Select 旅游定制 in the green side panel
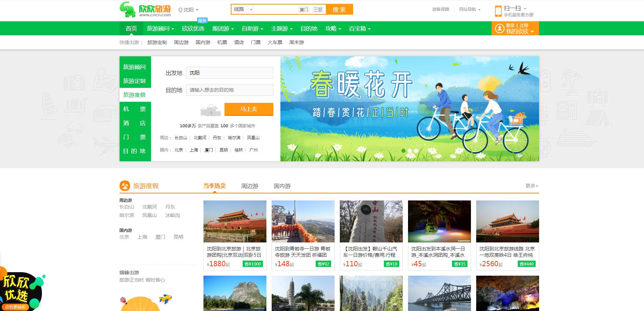The width and height of the screenshot is (644, 311). 135,81
